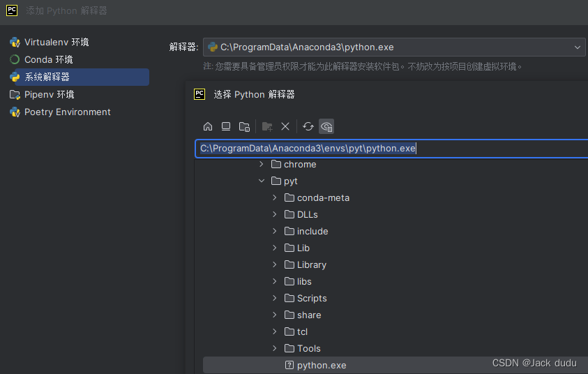Expand the conda-meta folder

[x=275, y=197]
